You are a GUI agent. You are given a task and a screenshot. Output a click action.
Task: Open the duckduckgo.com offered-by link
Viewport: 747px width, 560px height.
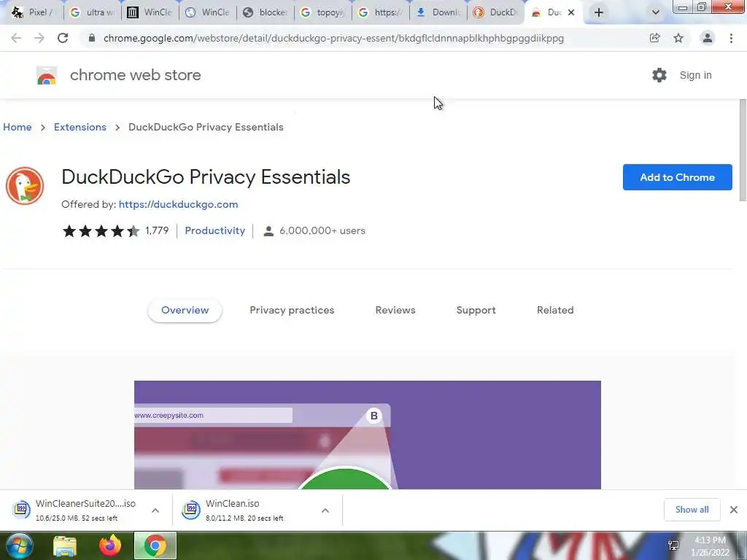pos(178,205)
